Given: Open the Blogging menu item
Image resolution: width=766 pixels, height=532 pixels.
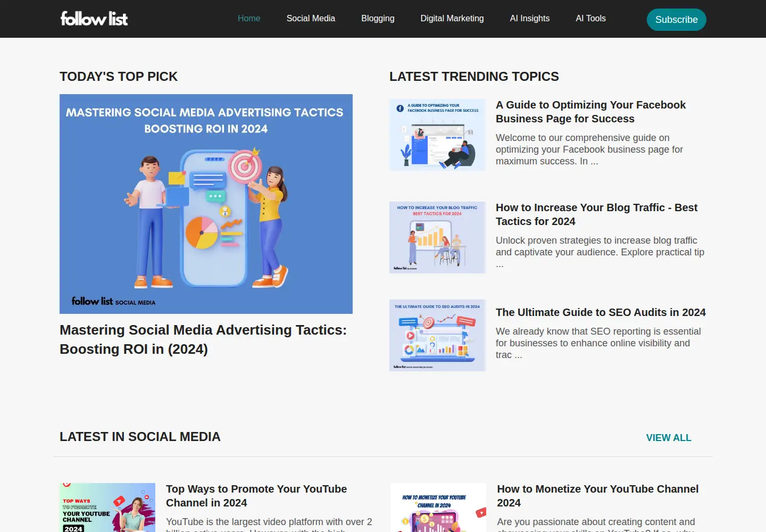Looking at the screenshot, I should 378,18.
